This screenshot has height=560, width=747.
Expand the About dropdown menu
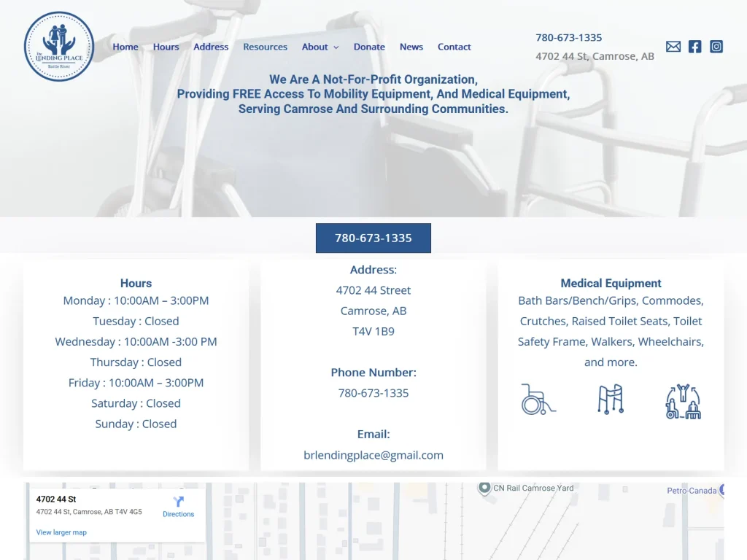[x=320, y=47]
